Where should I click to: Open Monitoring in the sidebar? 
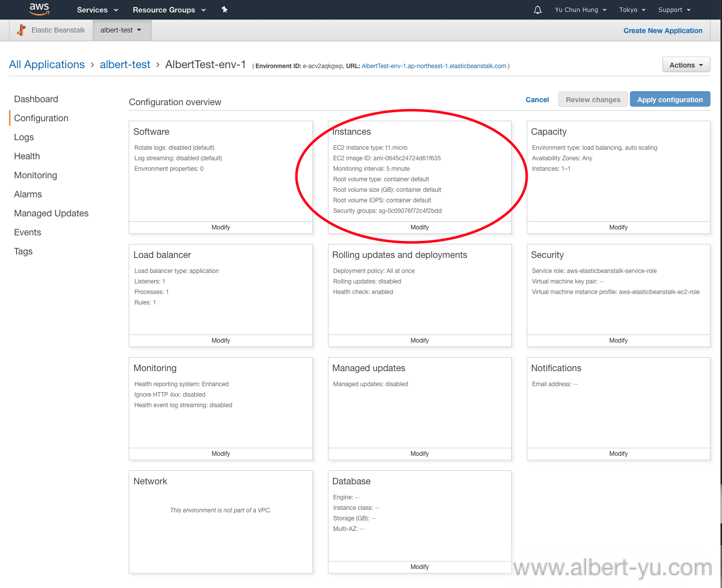click(x=36, y=175)
